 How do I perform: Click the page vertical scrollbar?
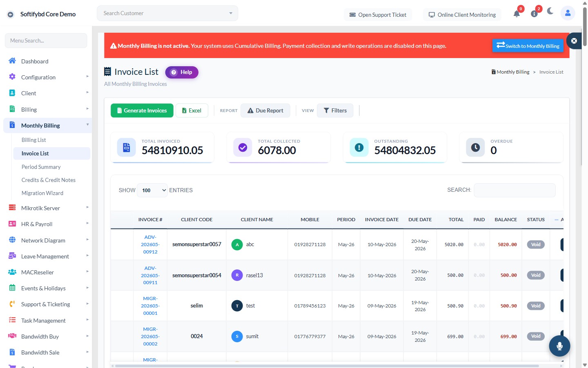tap(585, 27)
